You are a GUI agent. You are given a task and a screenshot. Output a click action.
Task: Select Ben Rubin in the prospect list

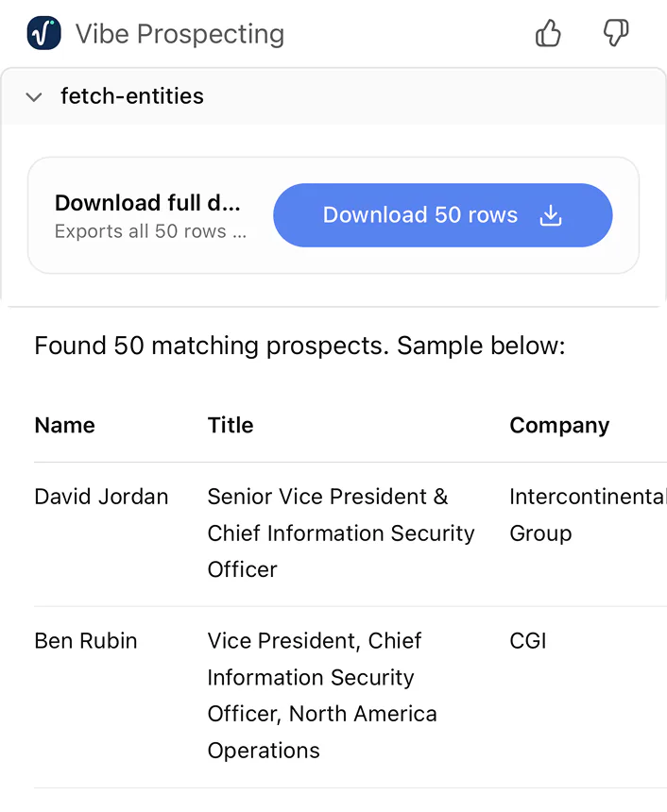[85, 640]
